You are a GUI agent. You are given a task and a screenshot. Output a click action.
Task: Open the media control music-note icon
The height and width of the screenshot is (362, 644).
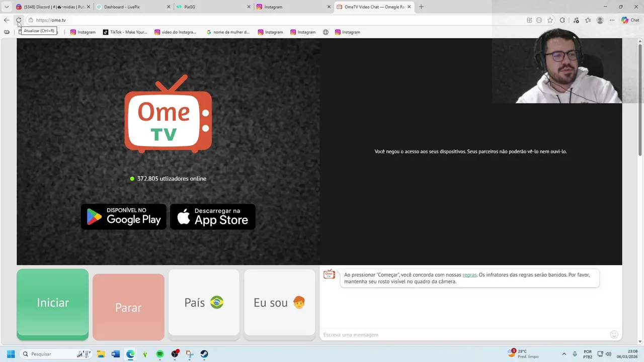tap(576, 20)
